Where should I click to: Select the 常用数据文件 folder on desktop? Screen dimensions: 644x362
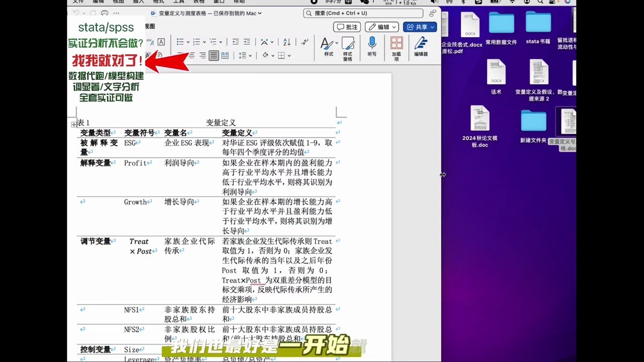coord(501,29)
